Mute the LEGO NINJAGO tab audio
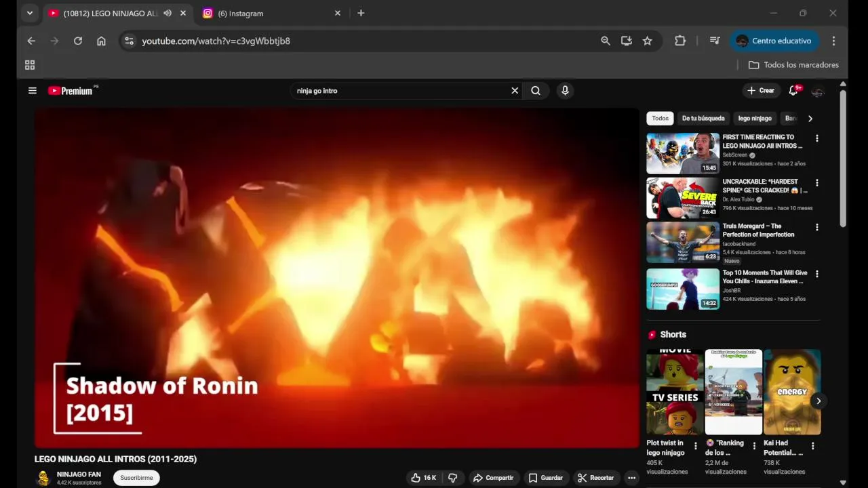868x488 pixels. [x=167, y=13]
